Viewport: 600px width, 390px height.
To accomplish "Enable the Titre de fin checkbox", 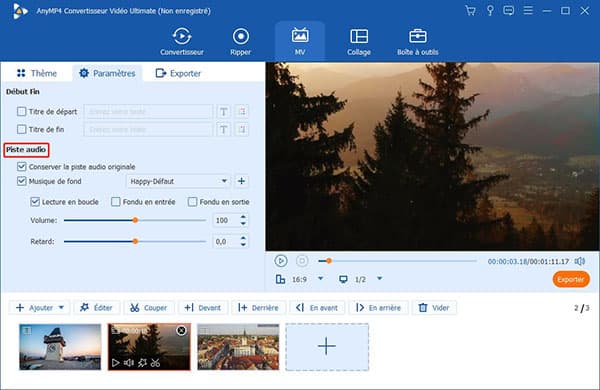I will [21, 129].
